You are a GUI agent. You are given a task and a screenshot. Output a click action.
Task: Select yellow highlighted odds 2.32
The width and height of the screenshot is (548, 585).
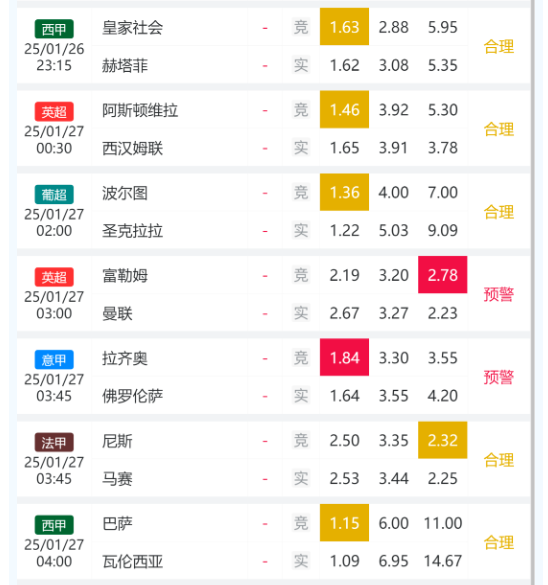(x=442, y=440)
